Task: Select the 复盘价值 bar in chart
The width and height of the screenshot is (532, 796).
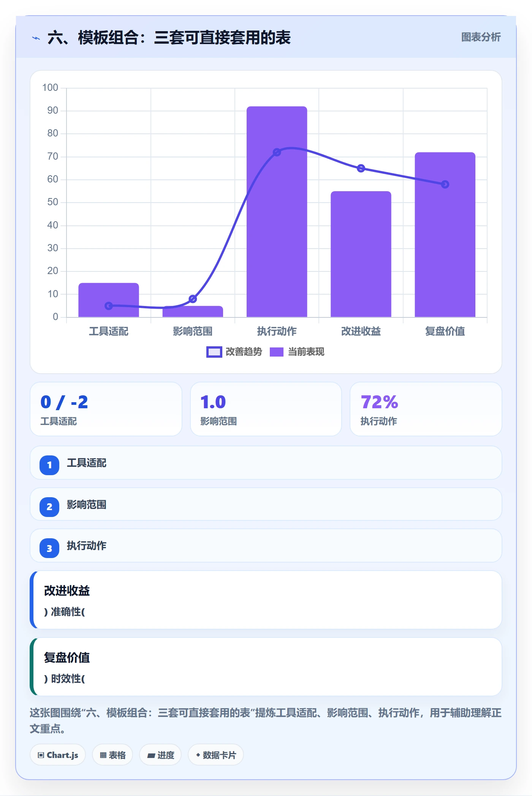Action: click(445, 235)
